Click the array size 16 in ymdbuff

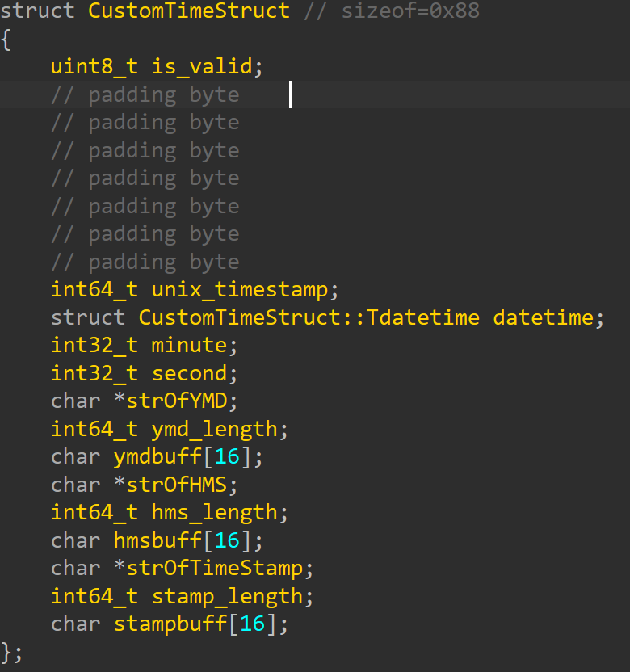click(x=227, y=456)
